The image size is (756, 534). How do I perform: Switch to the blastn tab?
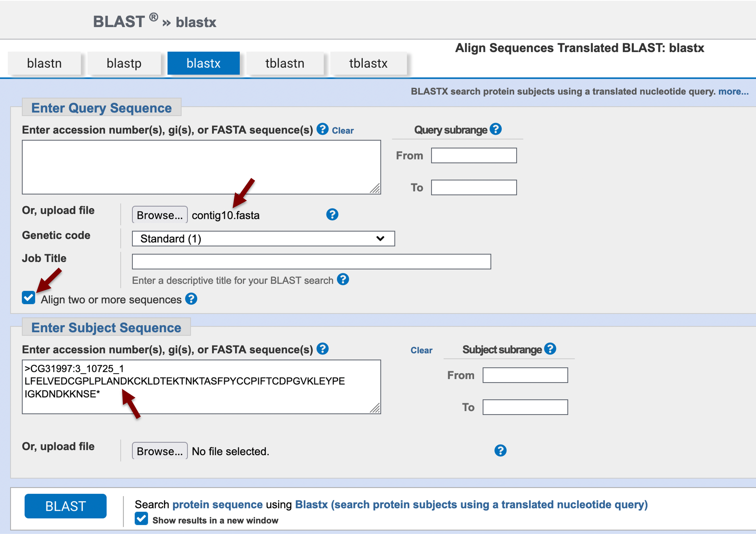[44, 63]
